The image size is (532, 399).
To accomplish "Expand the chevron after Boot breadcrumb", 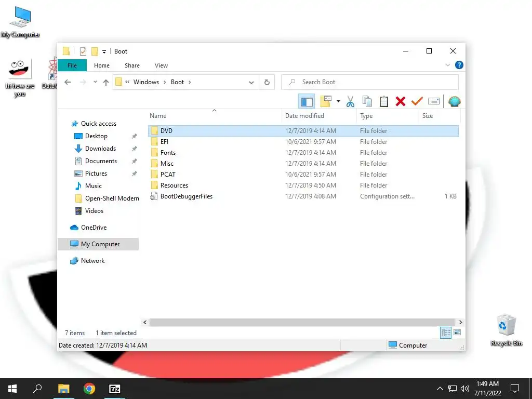I will [x=190, y=82].
